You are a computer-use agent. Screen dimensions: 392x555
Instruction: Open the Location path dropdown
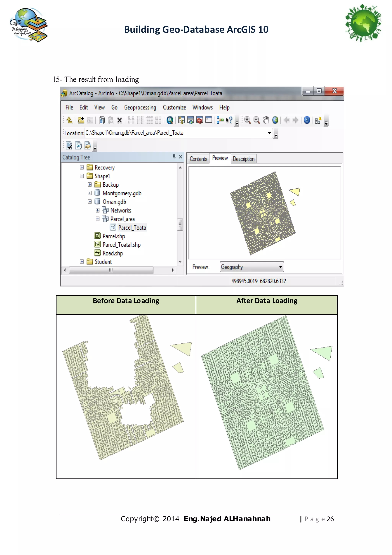(269, 133)
